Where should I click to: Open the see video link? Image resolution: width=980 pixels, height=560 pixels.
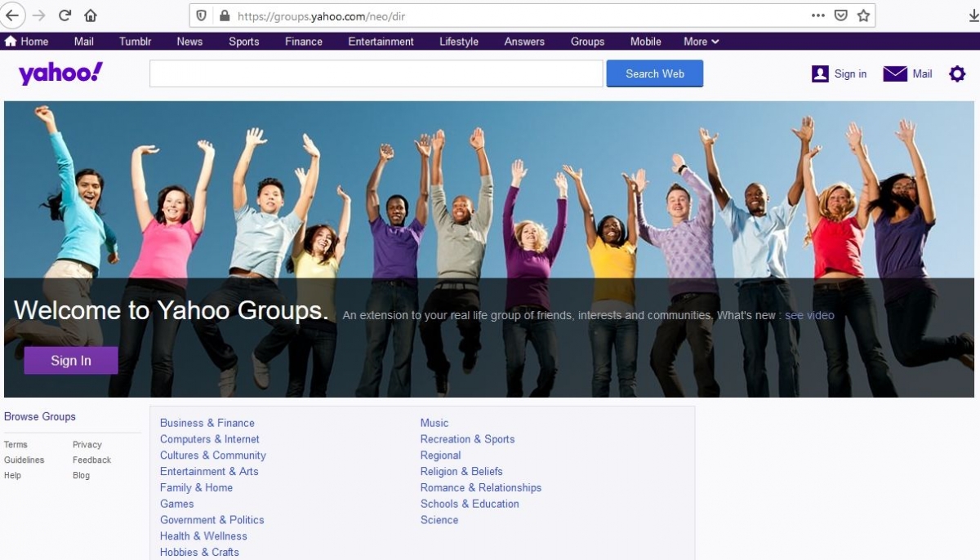click(x=809, y=315)
